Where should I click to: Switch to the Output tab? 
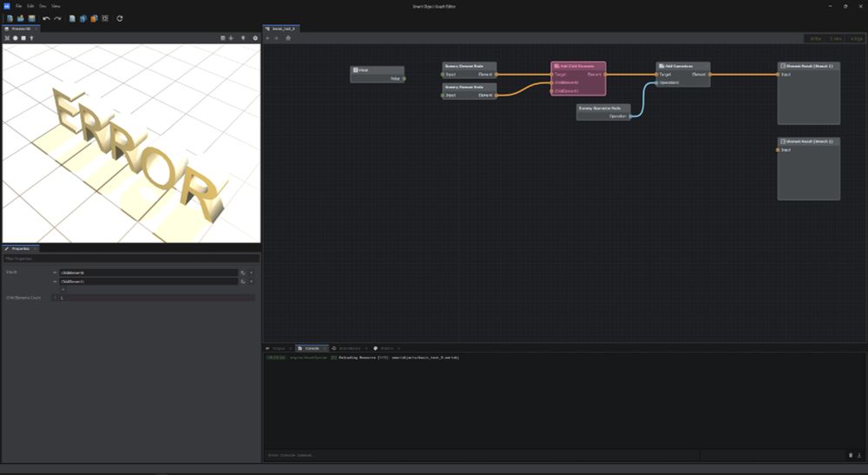[278, 348]
